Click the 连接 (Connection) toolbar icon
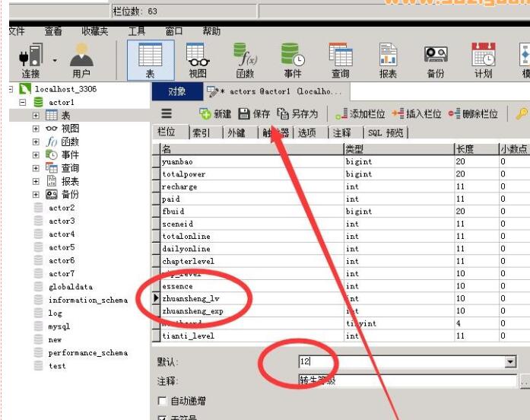Screen dimensions: 530x420 point(31,59)
